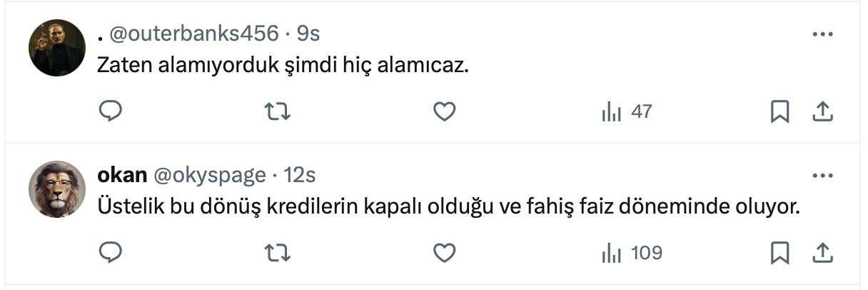Like the tweet by outerbanks456
This screenshot has width=868, height=290.
[x=445, y=111]
